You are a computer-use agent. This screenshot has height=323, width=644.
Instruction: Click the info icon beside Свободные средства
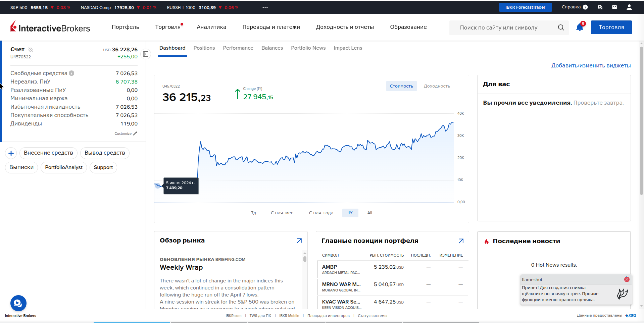pos(71,73)
